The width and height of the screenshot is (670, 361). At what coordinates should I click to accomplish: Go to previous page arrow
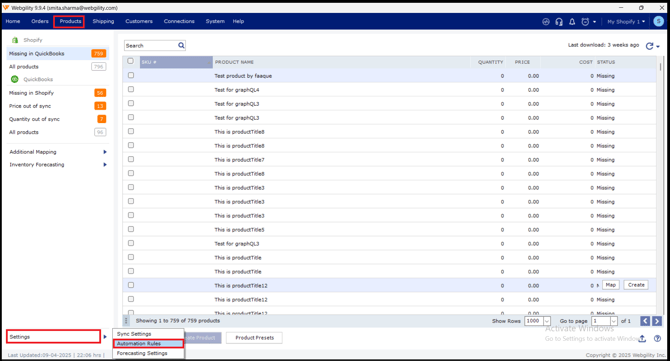point(645,321)
